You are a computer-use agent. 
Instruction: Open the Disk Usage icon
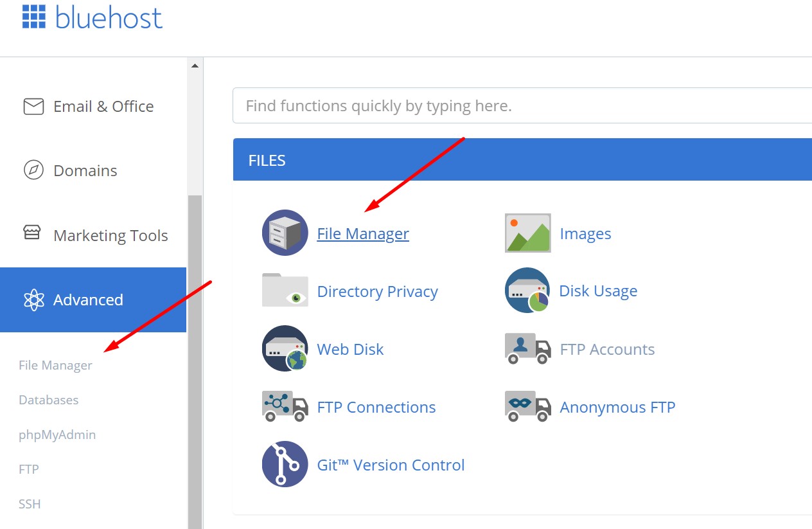coord(527,291)
